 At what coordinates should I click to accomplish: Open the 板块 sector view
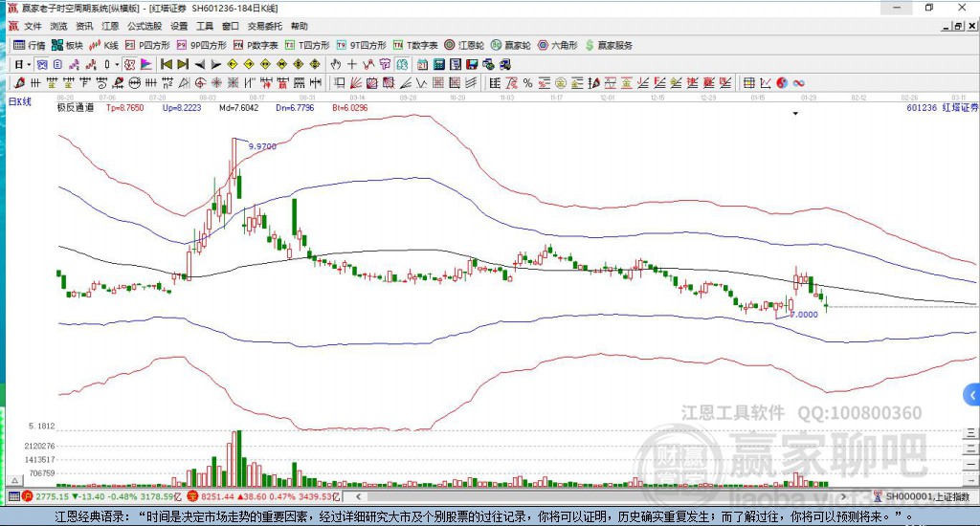coord(68,45)
